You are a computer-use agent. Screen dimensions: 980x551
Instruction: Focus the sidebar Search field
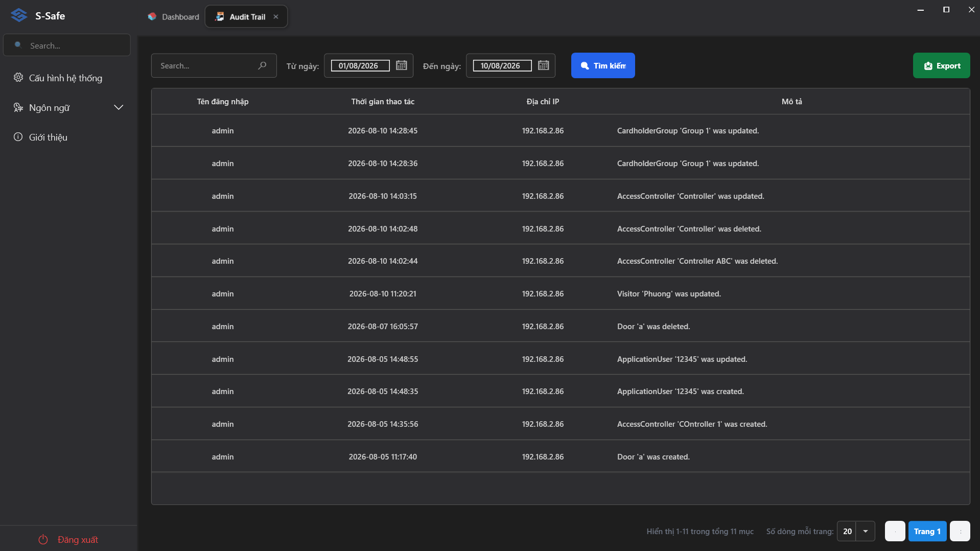click(x=67, y=45)
